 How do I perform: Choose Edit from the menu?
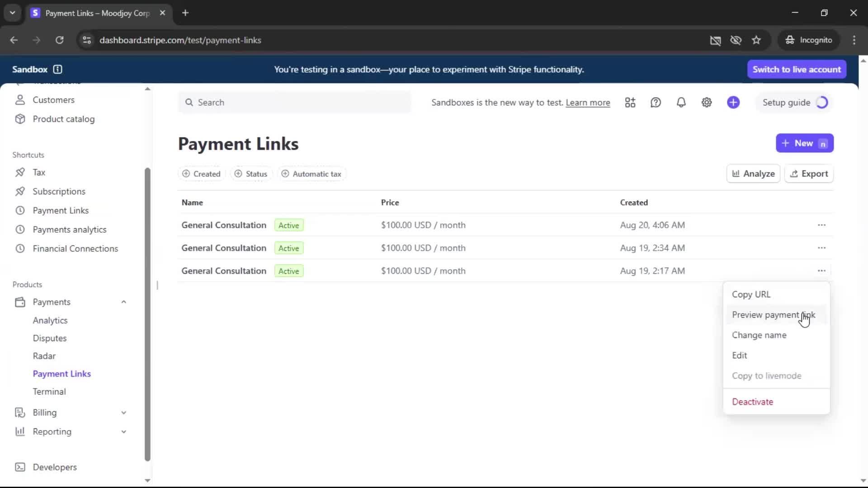coord(776,356)
